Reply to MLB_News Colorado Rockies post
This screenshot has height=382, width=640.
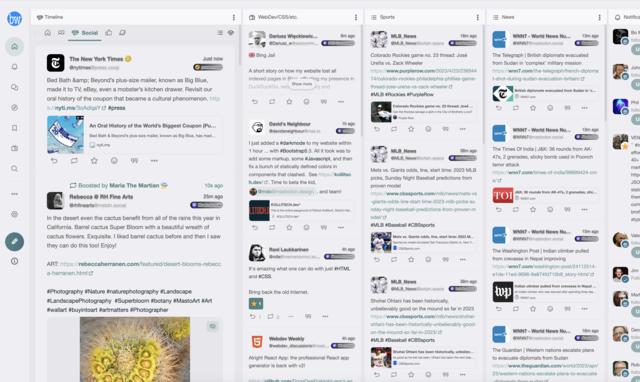(x=377, y=129)
